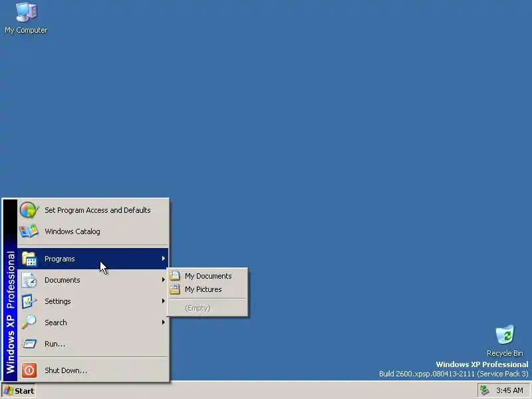The height and width of the screenshot is (399, 532).
Task: Expand the Programs submenu arrow
Action: tap(163, 259)
